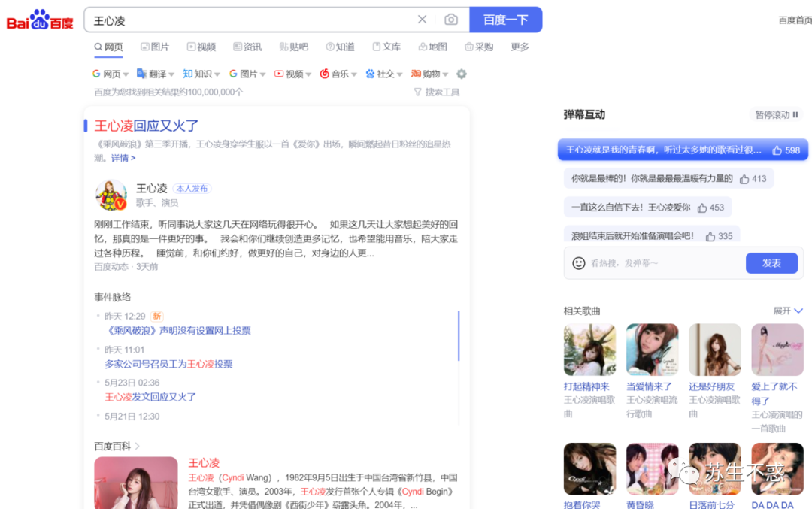Show 更多 search categories
This screenshot has width=812, height=509.
coord(520,47)
